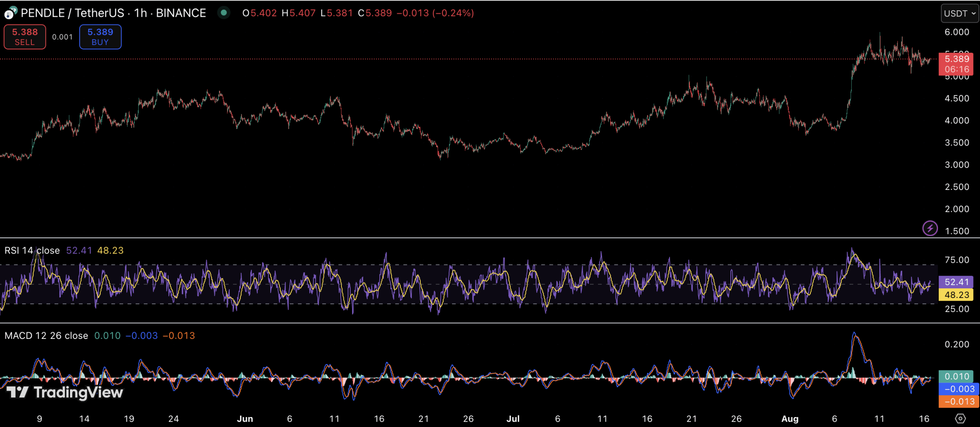Click the Jul label on time axis
This screenshot has width=980, height=427.
tap(513, 419)
